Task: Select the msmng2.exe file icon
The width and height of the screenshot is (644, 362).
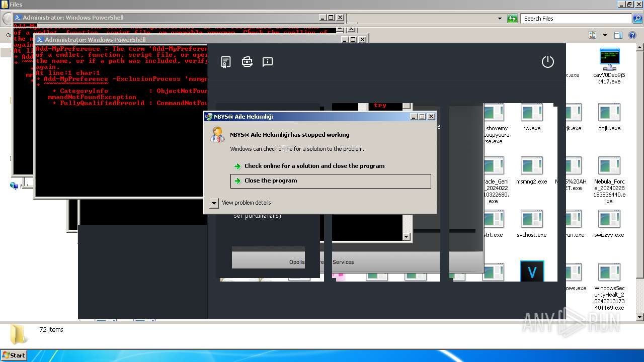Action: pos(532,166)
